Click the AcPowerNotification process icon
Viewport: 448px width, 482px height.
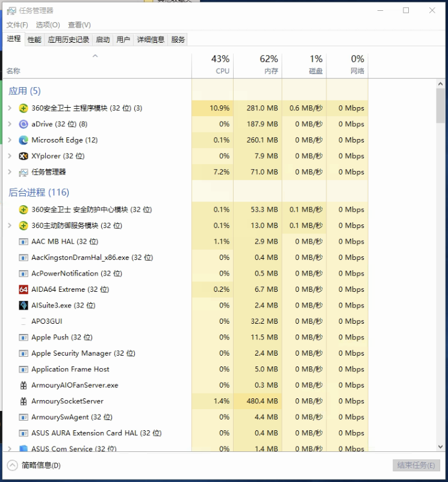click(23, 274)
